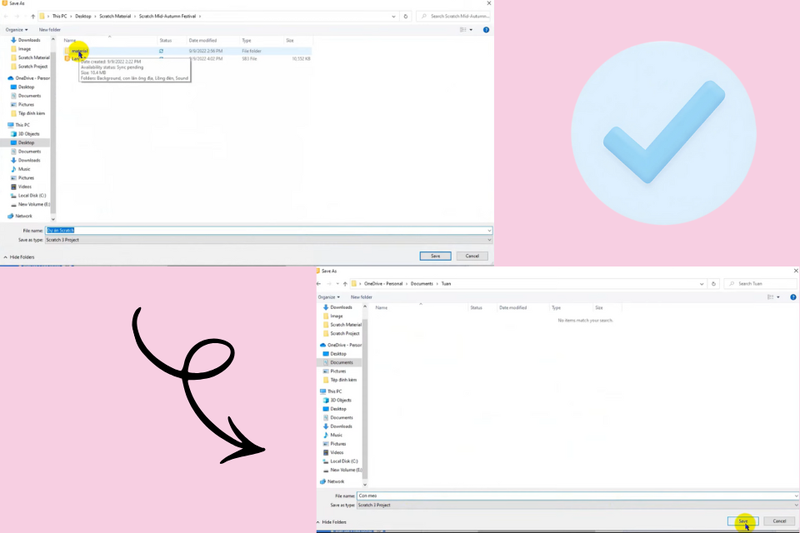The image size is (800, 533).
Task: Sort by Size column in Tuan dialog
Action: (x=599, y=308)
